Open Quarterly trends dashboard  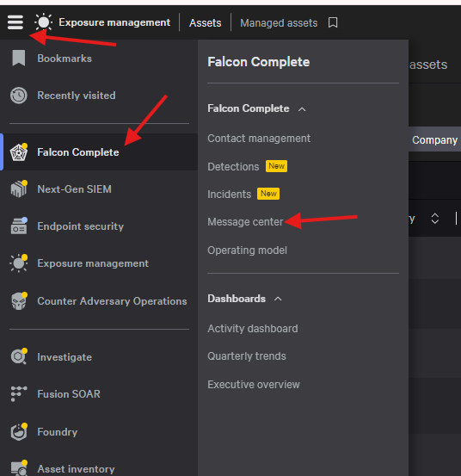click(247, 356)
